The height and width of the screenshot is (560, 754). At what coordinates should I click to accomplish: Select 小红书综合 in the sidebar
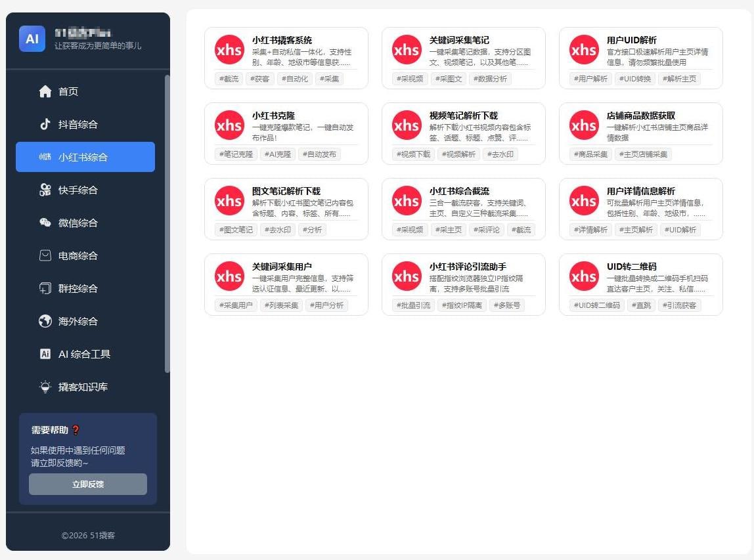pyautogui.click(x=85, y=157)
